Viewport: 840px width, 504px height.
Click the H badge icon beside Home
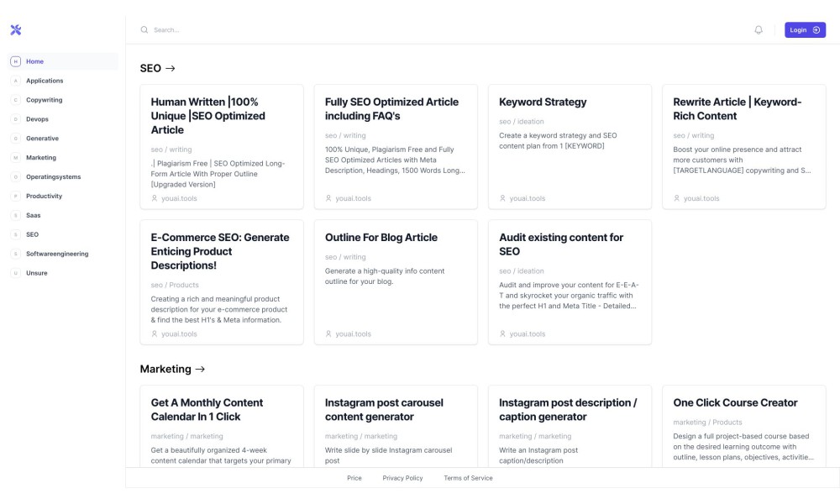pos(15,61)
